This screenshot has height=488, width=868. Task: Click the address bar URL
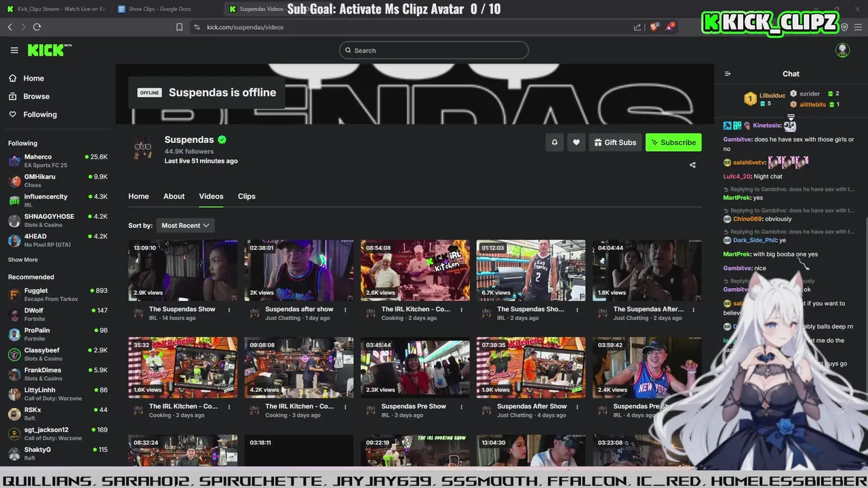tap(245, 27)
